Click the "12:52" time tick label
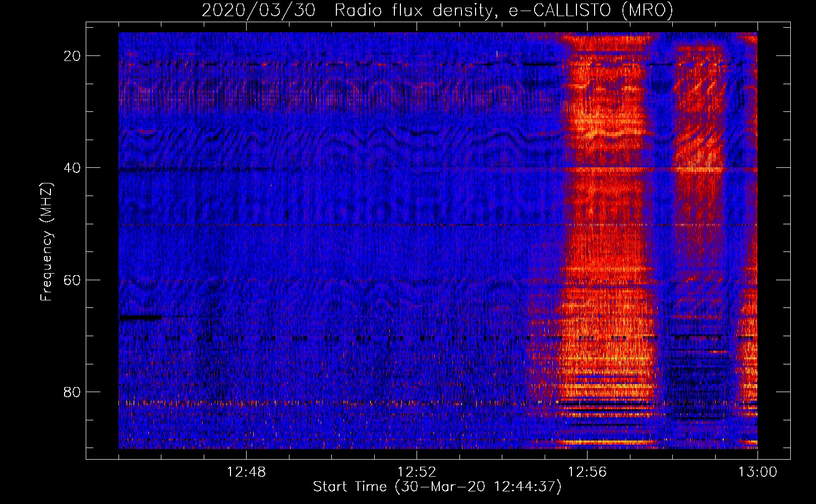Viewport: 816px width, 504px height. point(417,472)
